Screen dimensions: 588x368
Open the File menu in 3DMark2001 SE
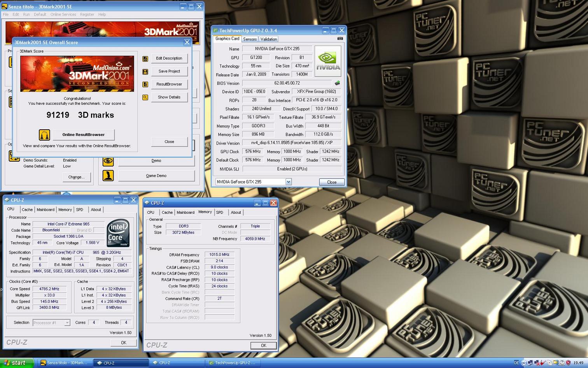6,14
